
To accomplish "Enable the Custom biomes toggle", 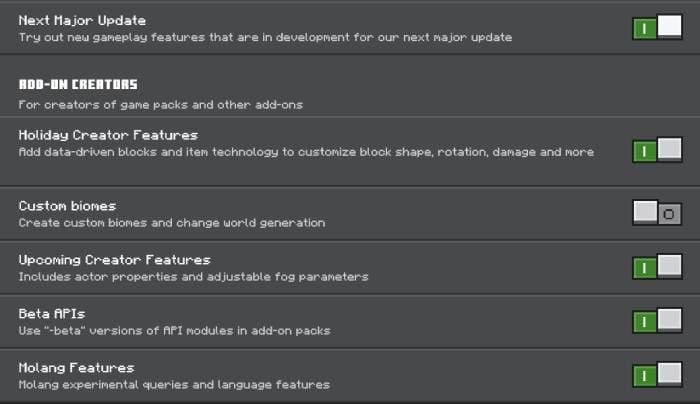I will tap(657, 213).
